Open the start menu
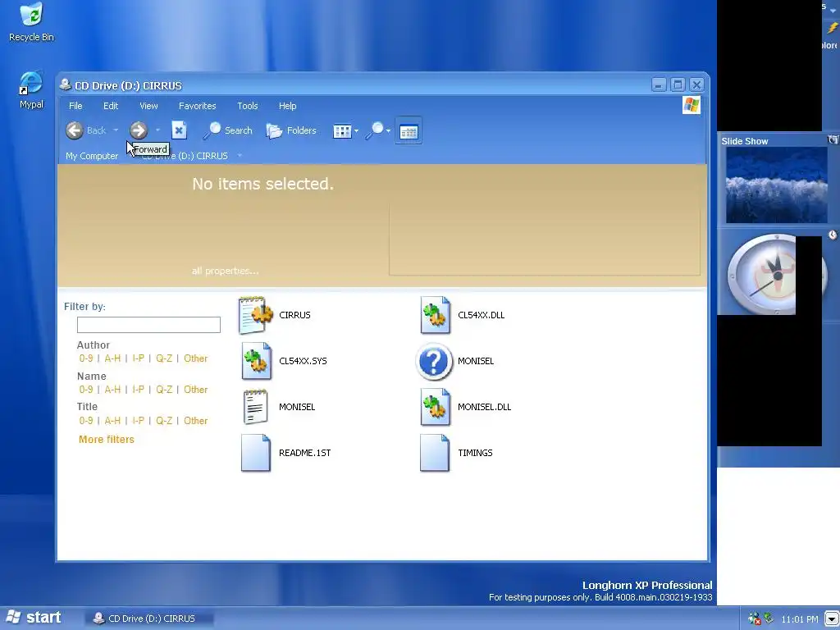Screen dimensions: 840x630 [34, 618]
